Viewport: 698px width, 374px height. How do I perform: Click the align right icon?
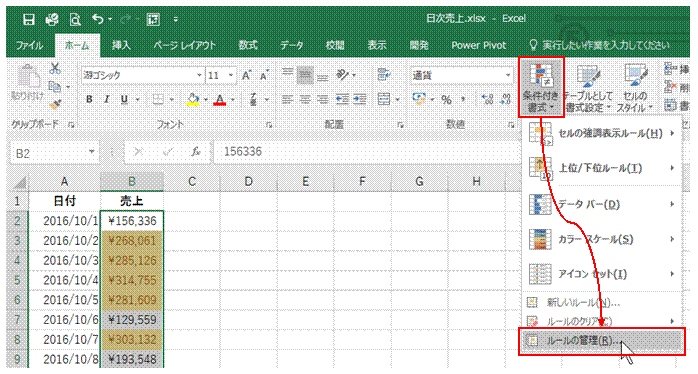click(x=322, y=99)
